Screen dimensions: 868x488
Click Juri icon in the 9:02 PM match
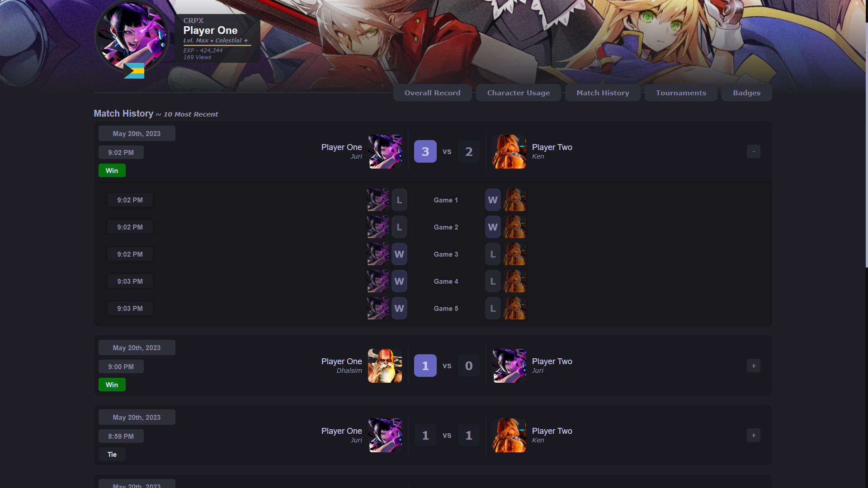coord(385,151)
